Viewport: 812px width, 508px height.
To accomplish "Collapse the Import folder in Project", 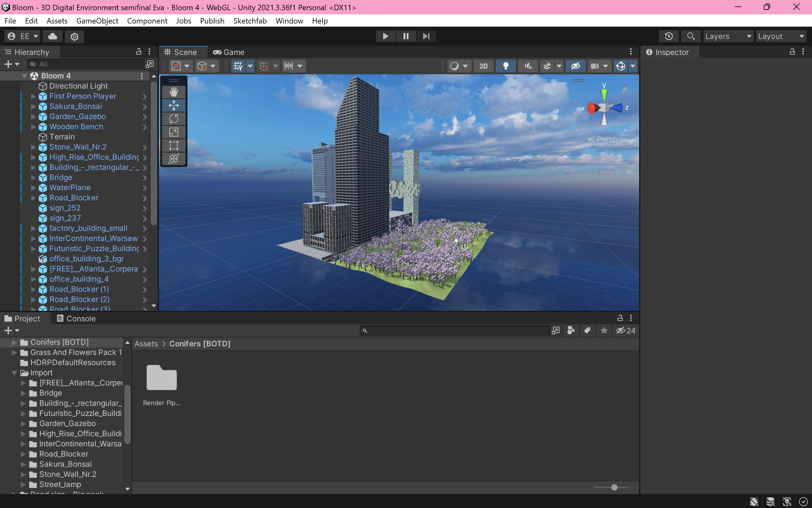I will coord(14,373).
